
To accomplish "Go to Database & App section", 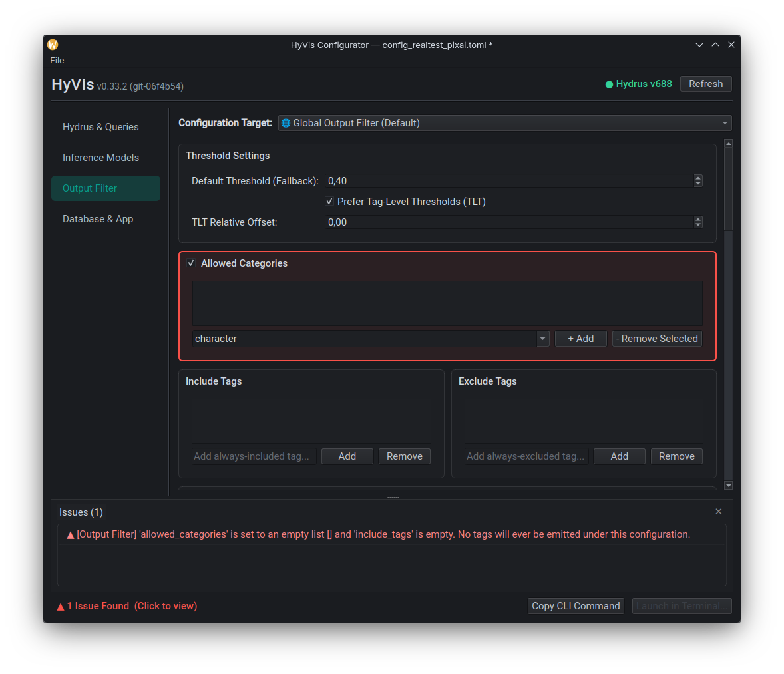I will (x=106, y=218).
